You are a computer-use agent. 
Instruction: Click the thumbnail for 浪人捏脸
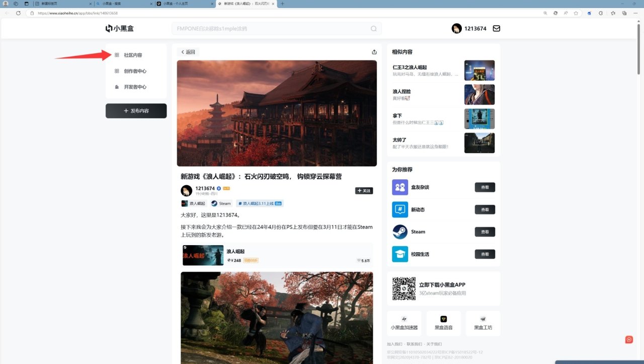pyautogui.click(x=479, y=95)
